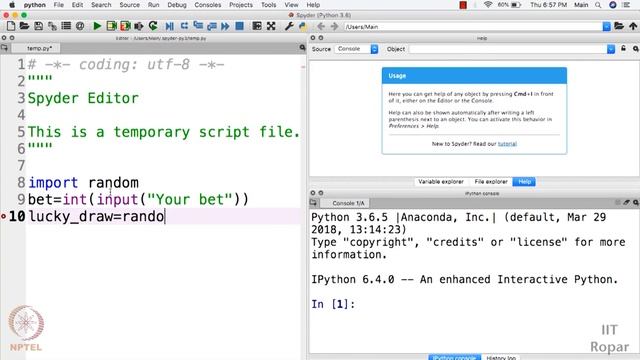Viewport: 640px width, 360px height.
Task: Start debugging the file
Action: pos(169,27)
